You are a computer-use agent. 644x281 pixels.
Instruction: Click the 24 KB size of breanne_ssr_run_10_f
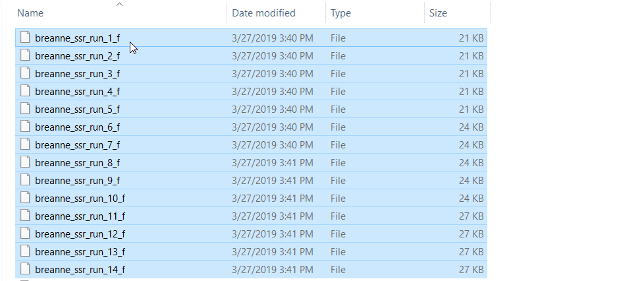point(471,199)
